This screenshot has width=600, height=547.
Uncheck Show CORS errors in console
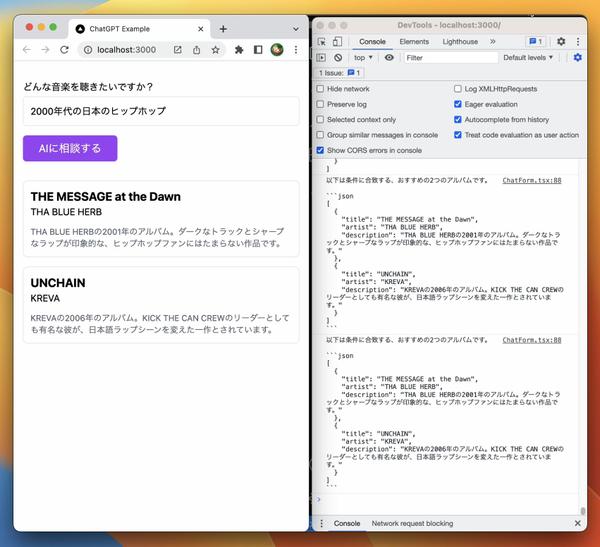point(320,150)
